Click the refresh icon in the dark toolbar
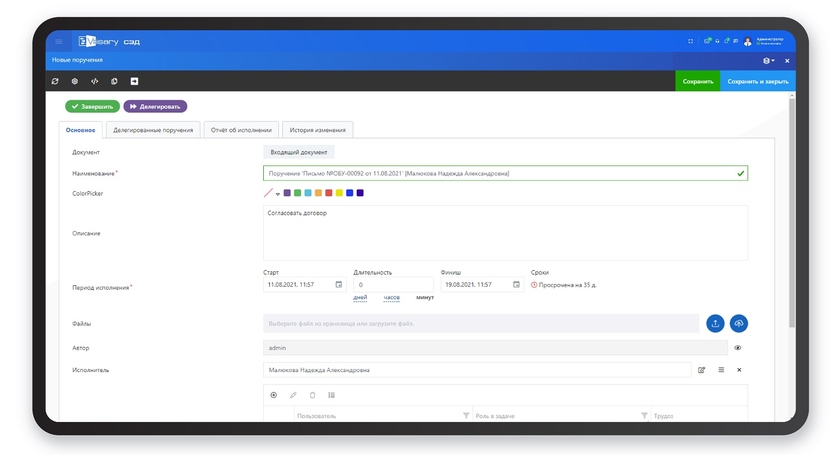 click(56, 81)
